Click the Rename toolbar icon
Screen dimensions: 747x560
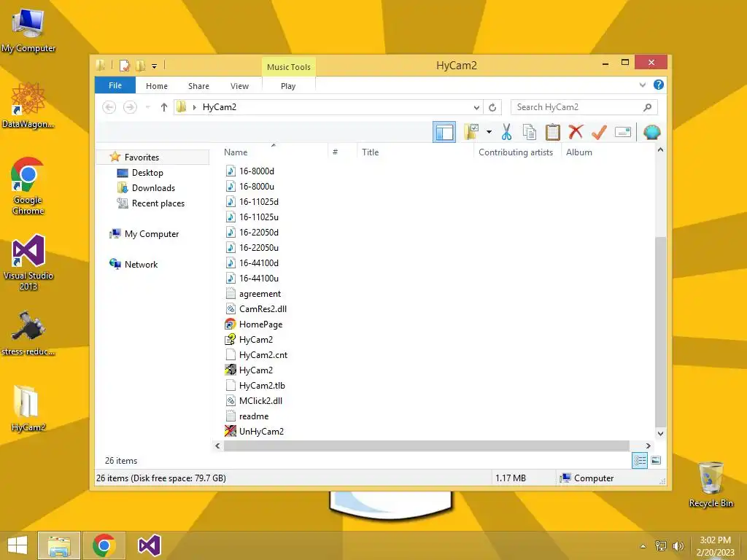pos(623,132)
